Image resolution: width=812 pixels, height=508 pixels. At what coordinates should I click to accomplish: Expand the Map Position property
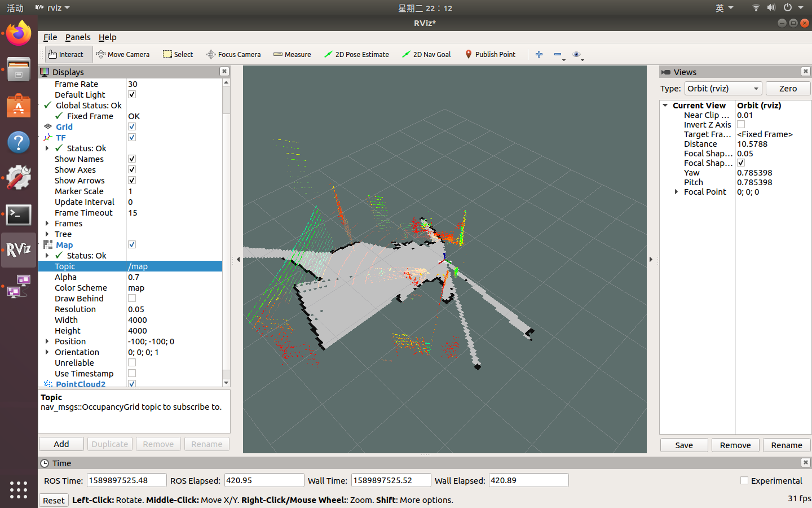coord(47,341)
